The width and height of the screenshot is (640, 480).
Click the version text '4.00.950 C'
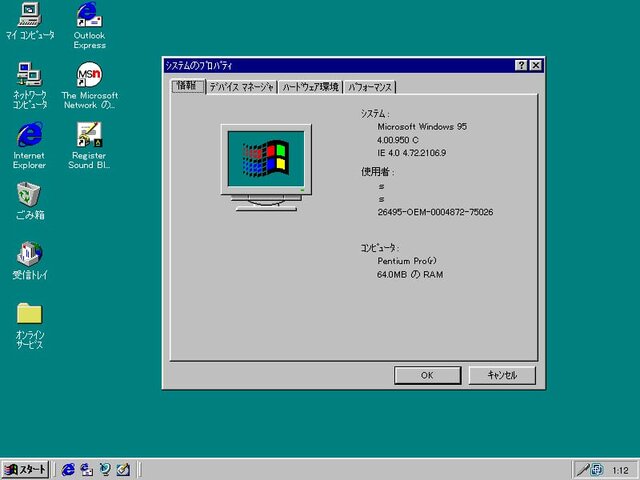click(398, 140)
